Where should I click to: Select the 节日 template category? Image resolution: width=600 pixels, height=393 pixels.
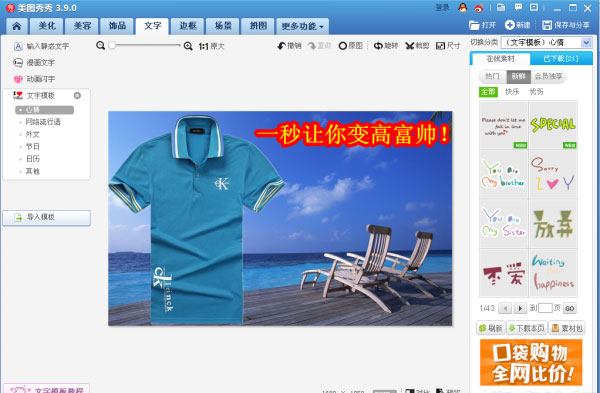(x=33, y=147)
